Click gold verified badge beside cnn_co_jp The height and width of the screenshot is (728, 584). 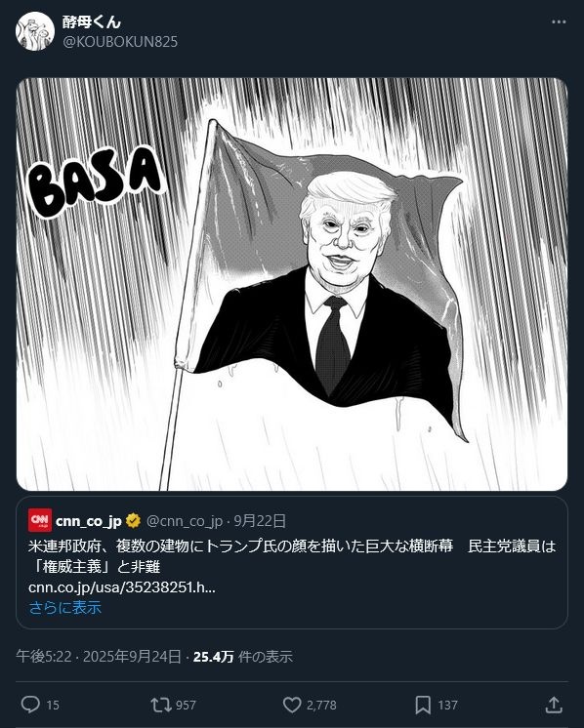(134, 521)
